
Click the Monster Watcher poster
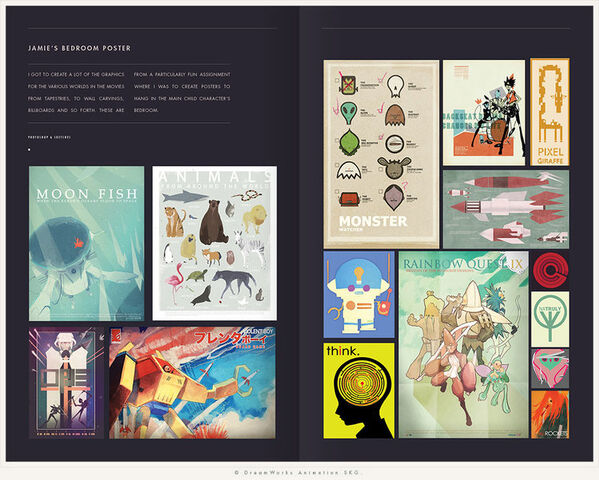point(381,154)
